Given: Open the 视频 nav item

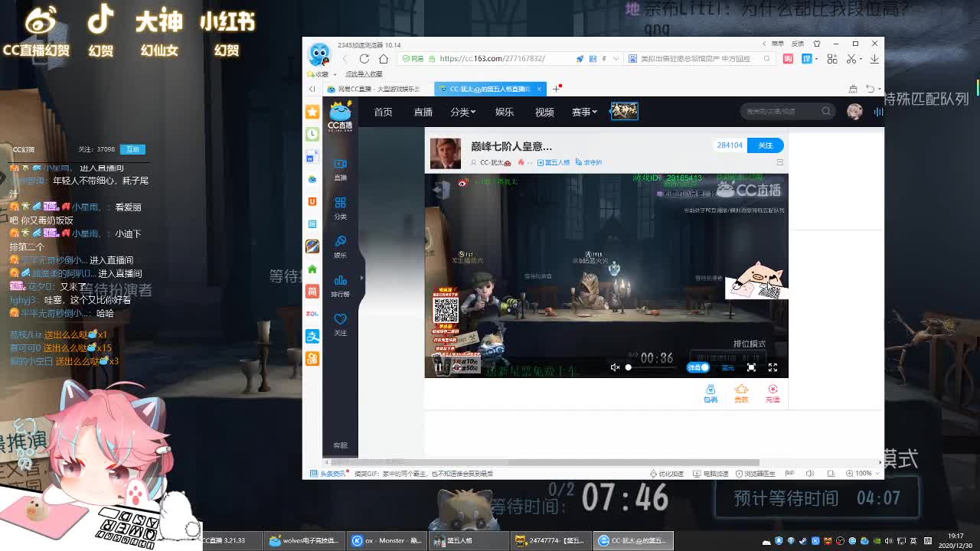Looking at the screenshot, I should pyautogui.click(x=544, y=112).
